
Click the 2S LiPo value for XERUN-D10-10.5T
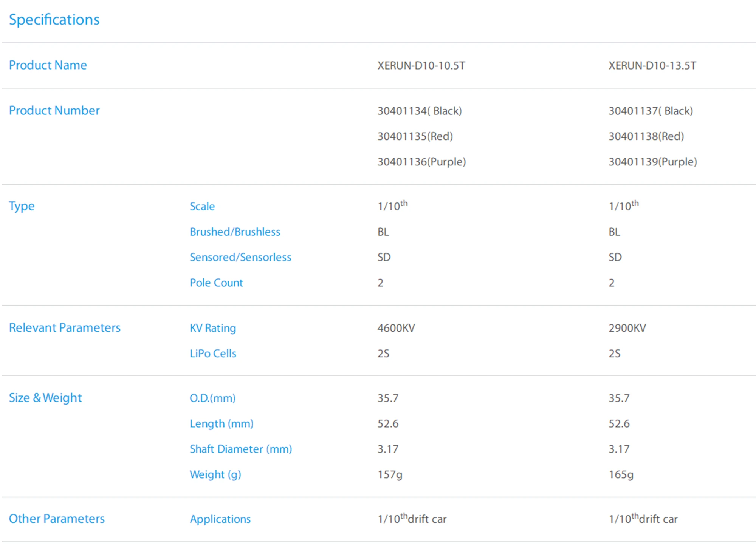click(x=383, y=353)
